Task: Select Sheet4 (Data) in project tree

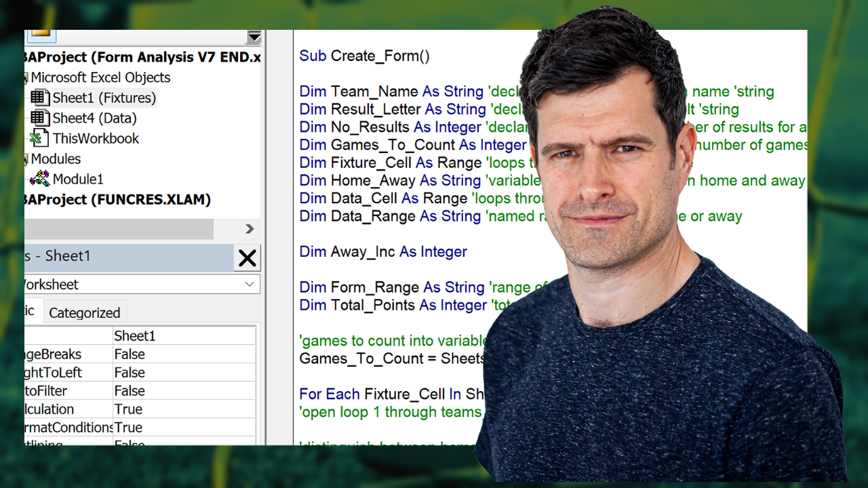Action: pyautogui.click(x=94, y=118)
